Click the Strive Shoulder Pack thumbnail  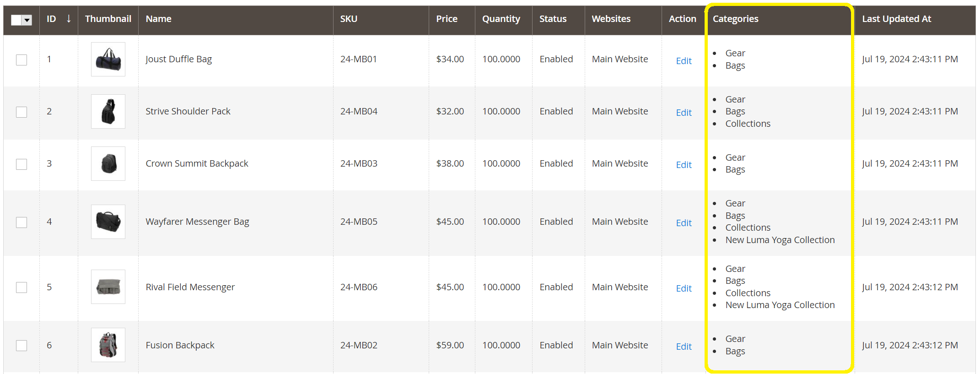pyautogui.click(x=108, y=112)
